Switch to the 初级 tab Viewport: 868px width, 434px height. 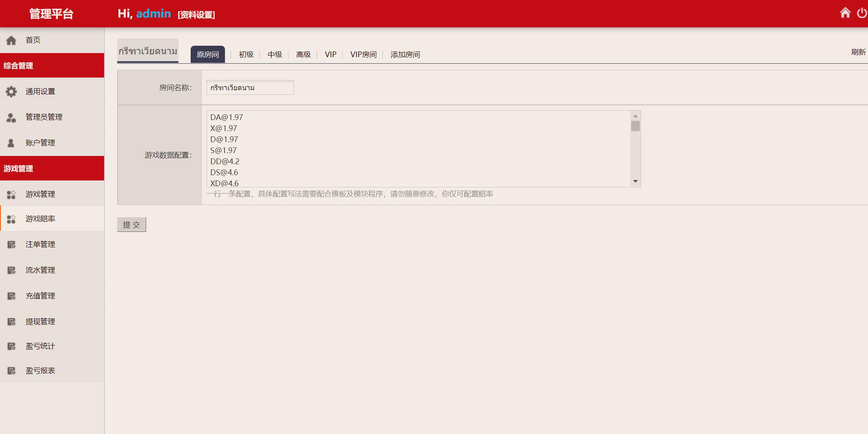click(x=246, y=54)
